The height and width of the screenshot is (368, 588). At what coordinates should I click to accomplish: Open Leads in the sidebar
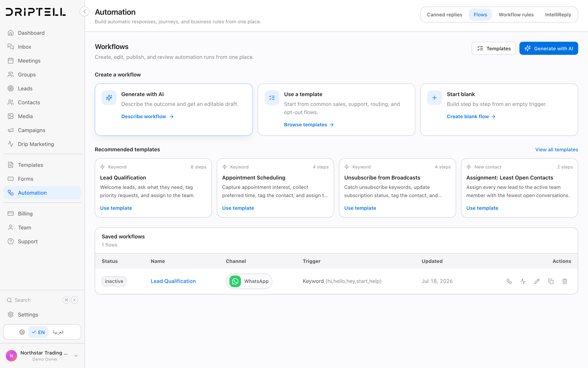coord(42,89)
